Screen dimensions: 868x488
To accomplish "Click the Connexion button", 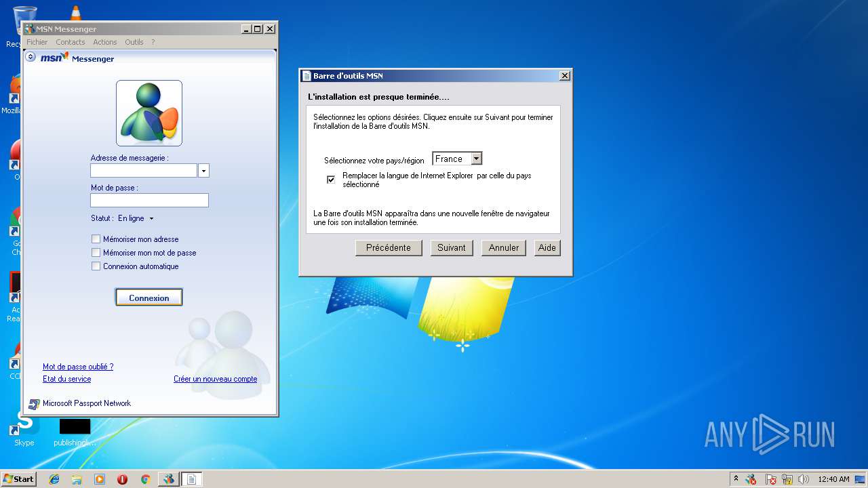I will point(149,298).
